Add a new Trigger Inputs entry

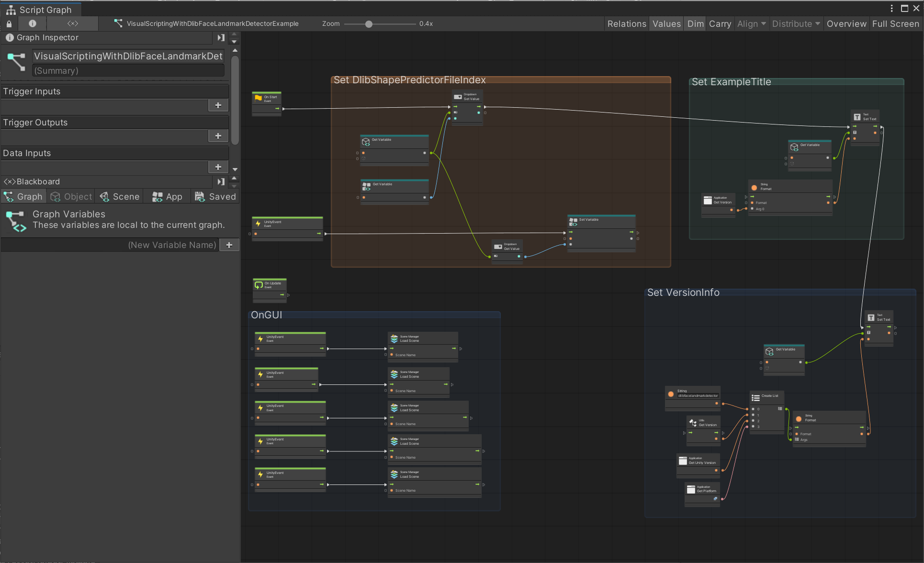click(218, 105)
